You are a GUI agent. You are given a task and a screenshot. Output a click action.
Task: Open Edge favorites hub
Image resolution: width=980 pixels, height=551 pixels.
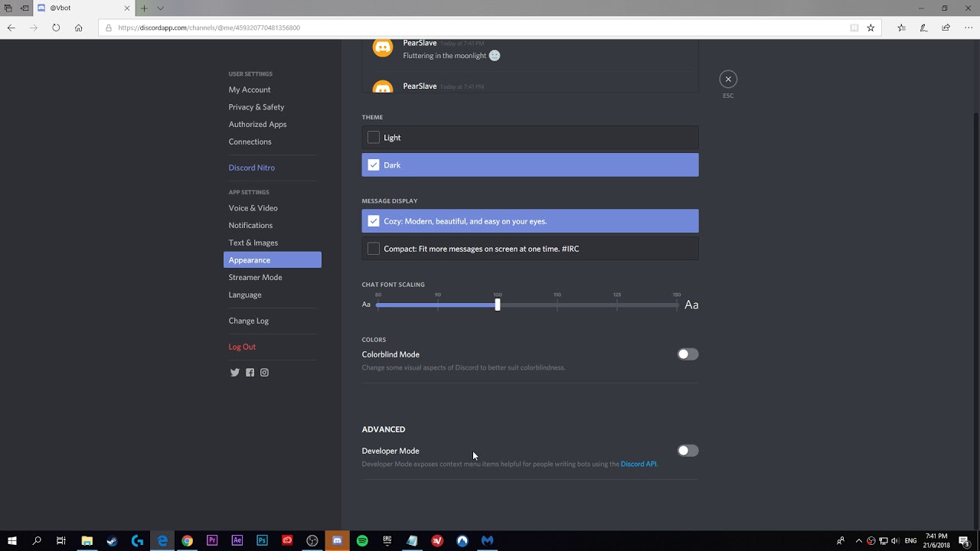pyautogui.click(x=901, y=28)
